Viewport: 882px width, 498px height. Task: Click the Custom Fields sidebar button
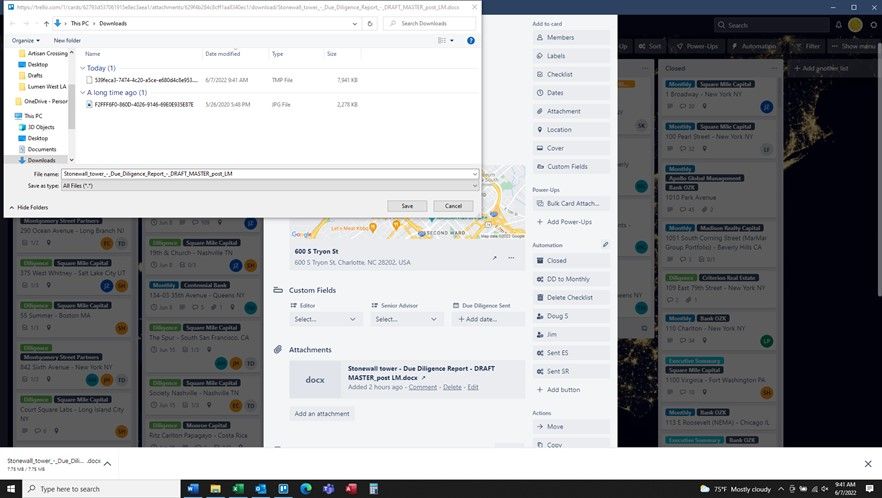click(x=571, y=167)
